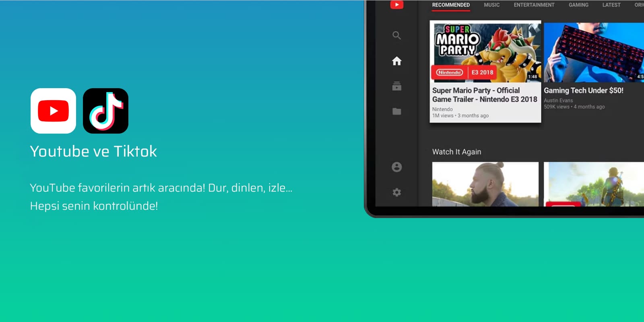Click the Super Mario Party video title
The image size is (644, 322).
[485, 95]
